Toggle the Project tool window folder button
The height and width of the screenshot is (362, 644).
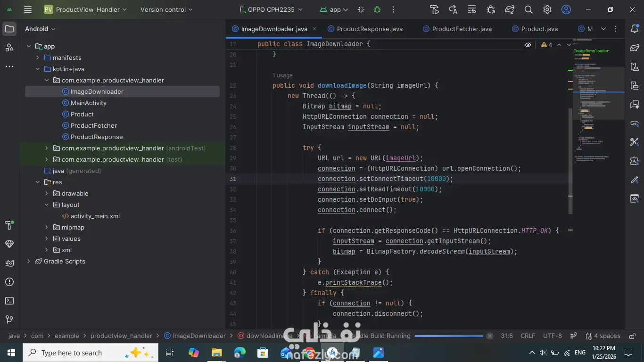coord(9,29)
